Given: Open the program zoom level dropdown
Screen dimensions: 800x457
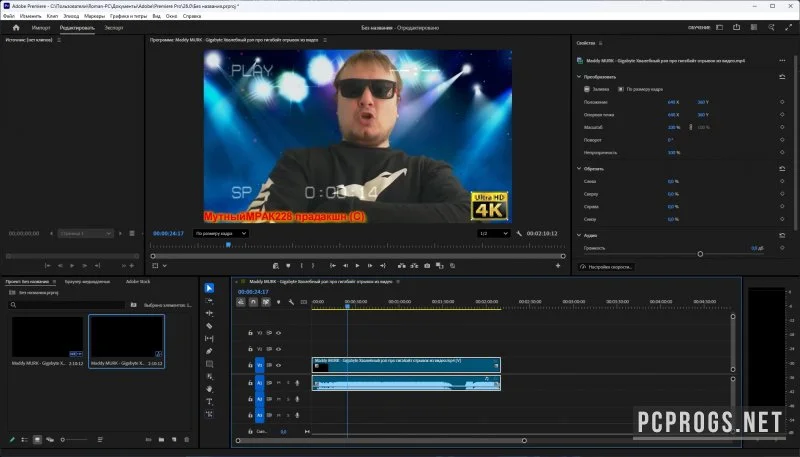Looking at the screenshot, I should tap(220, 233).
